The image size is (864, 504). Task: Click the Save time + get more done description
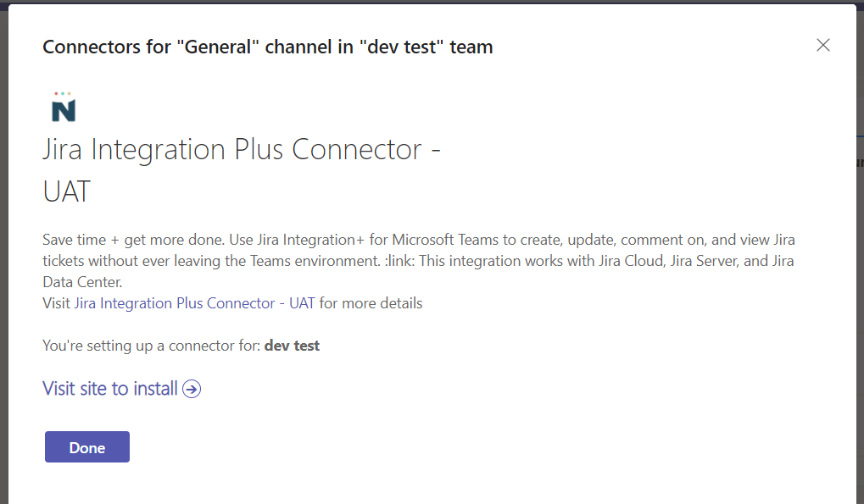(x=419, y=261)
